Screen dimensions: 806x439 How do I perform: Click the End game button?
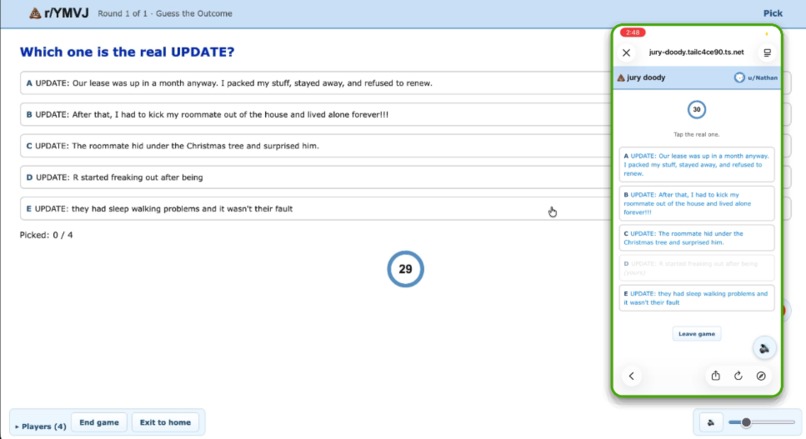(99, 423)
